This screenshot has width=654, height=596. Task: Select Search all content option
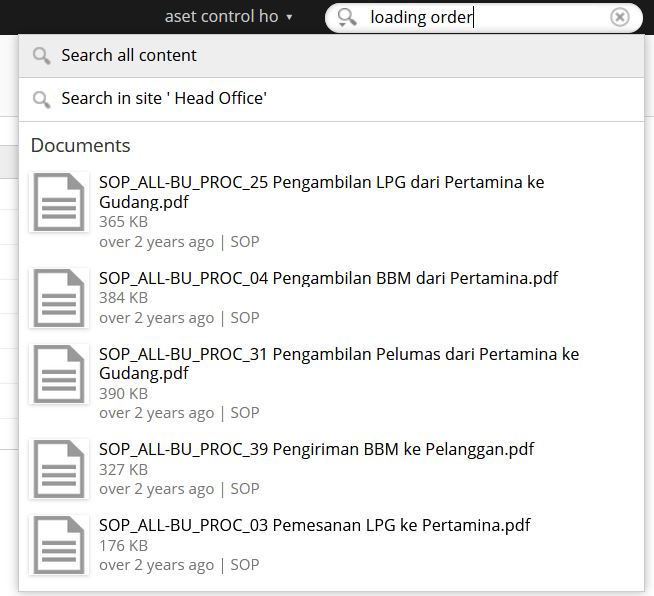(332, 55)
